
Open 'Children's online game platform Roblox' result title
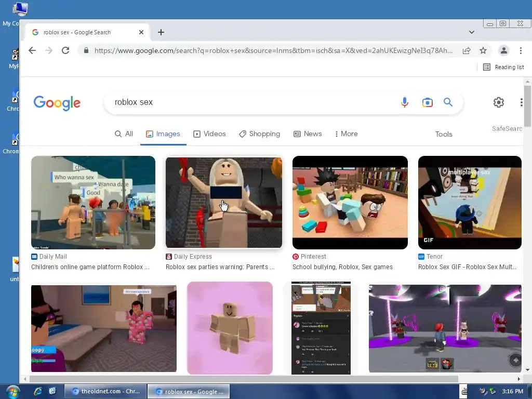click(x=90, y=267)
